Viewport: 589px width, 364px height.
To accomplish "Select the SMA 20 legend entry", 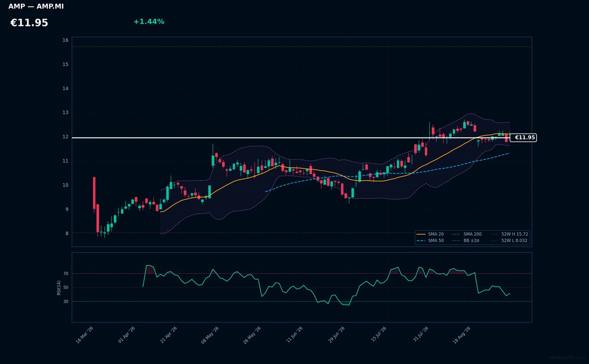I will tap(430, 234).
